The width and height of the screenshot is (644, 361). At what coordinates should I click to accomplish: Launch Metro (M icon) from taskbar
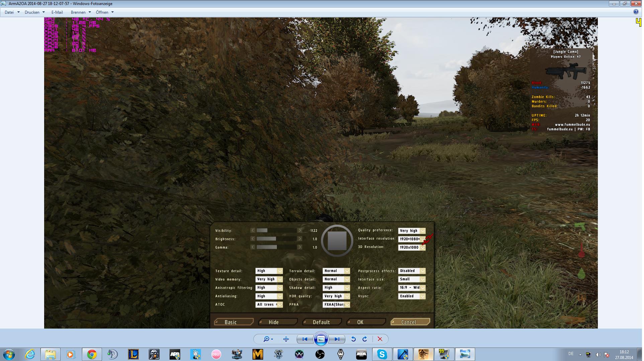[x=258, y=354]
